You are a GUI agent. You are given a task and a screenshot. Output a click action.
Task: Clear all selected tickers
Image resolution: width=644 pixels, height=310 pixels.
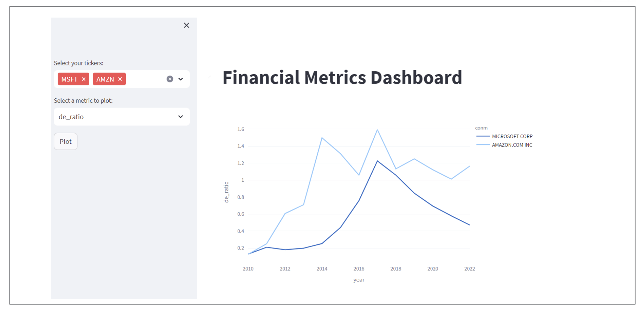point(170,79)
